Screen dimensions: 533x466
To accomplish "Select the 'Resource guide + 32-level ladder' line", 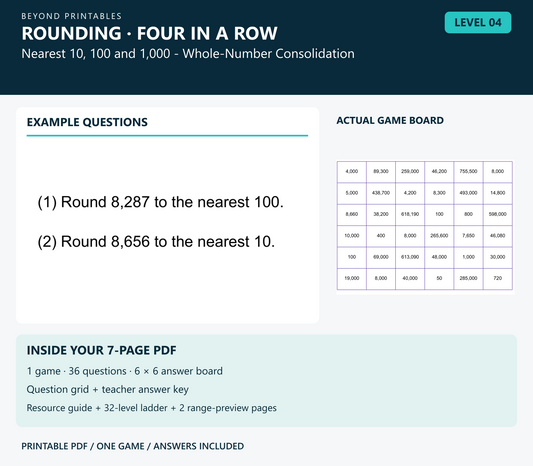I will [x=152, y=408].
